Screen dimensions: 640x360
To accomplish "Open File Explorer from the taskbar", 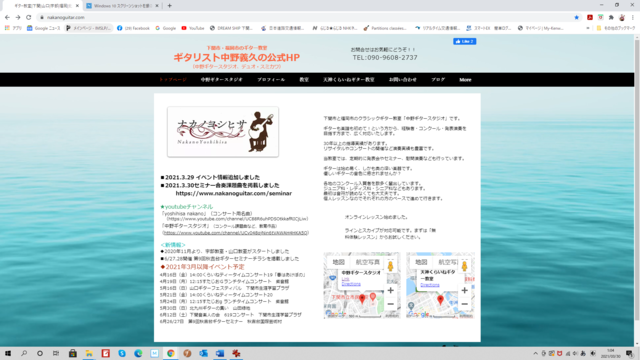I will click(89, 353).
